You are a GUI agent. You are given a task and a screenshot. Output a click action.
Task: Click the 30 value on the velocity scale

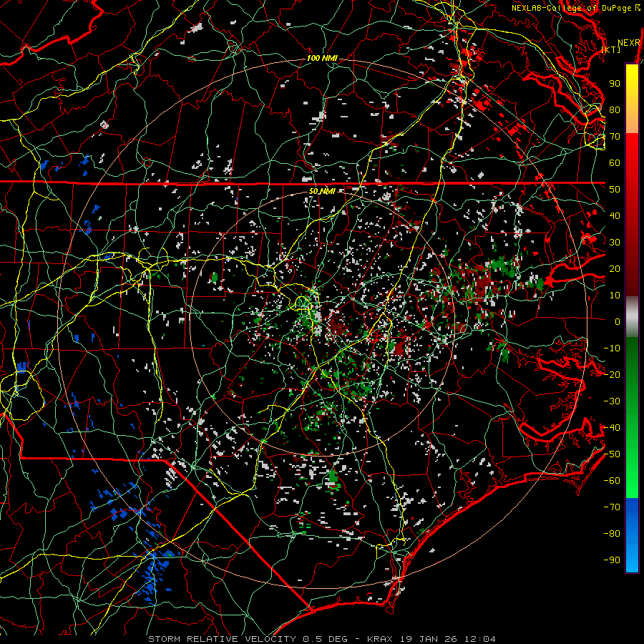coord(615,243)
